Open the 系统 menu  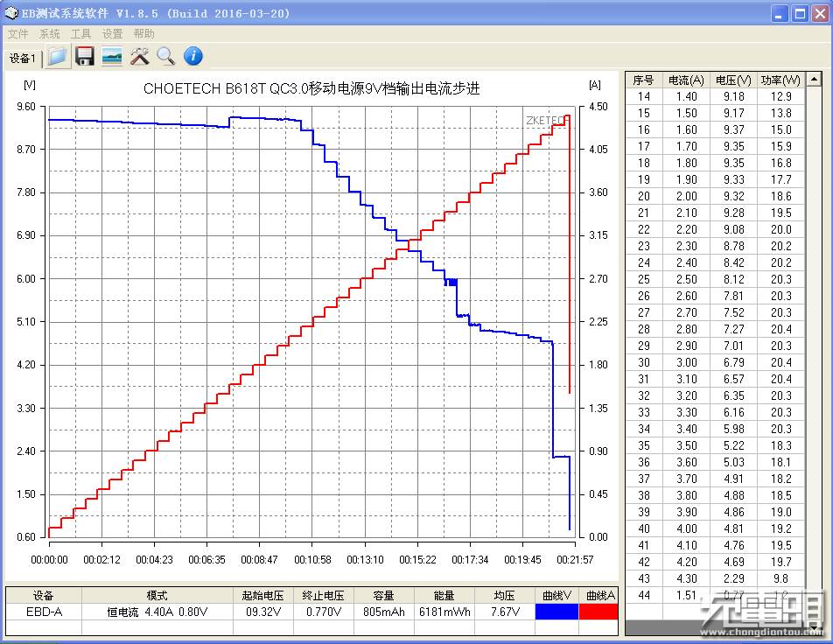point(49,34)
